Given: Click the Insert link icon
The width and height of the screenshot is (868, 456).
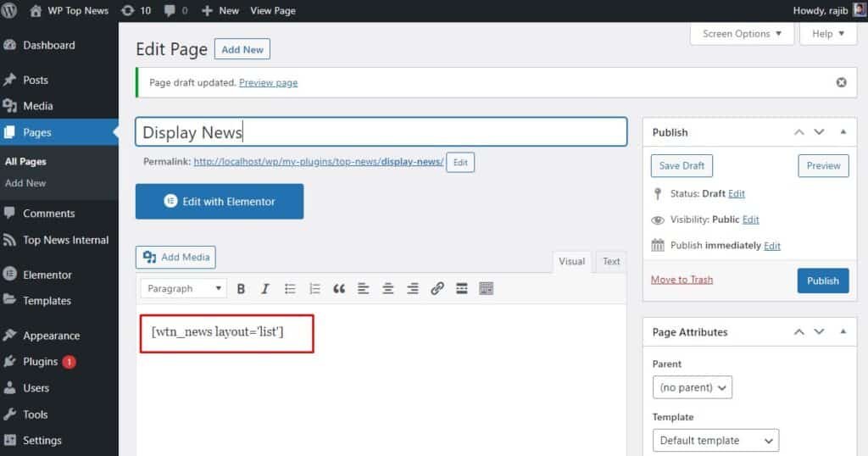Looking at the screenshot, I should point(437,289).
